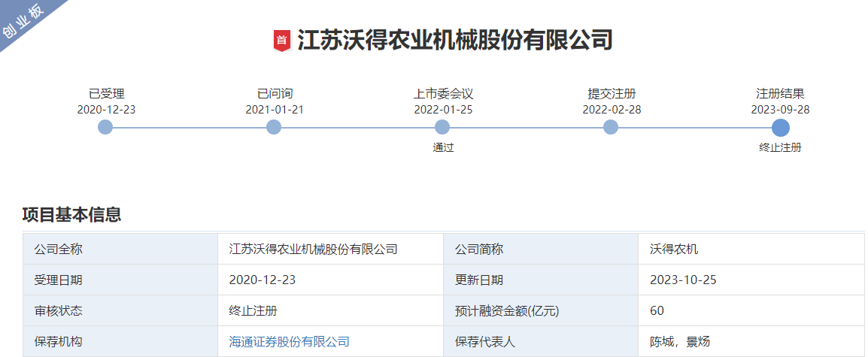The image size is (868, 357).
Task: Select the 已问询 timeline dot
Action: click(274, 128)
